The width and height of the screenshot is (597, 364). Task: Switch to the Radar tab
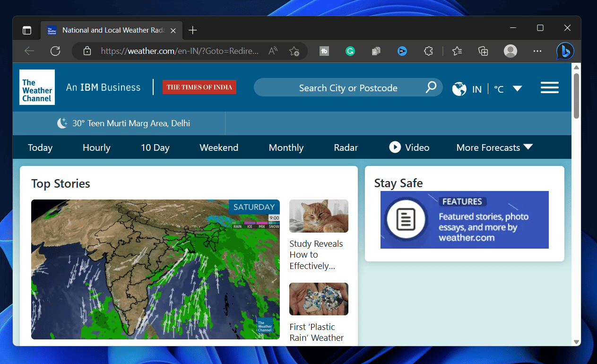[x=346, y=147]
